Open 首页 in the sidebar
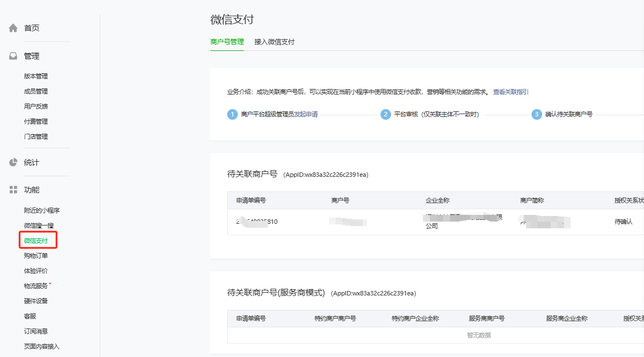This screenshot has width=644, height=357. pyautogui.click(x=32, y=28)
